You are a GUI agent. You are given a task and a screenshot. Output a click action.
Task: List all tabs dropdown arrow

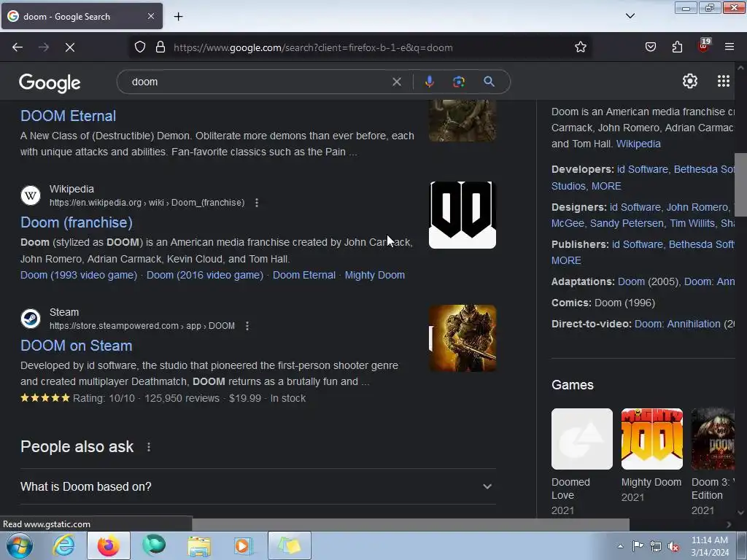pos(630,16)
